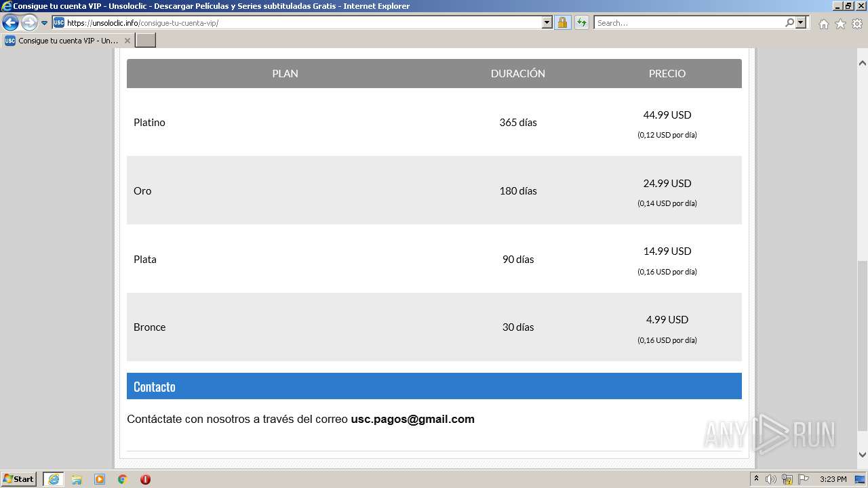Click the Bronce plan name

(150, 327)
